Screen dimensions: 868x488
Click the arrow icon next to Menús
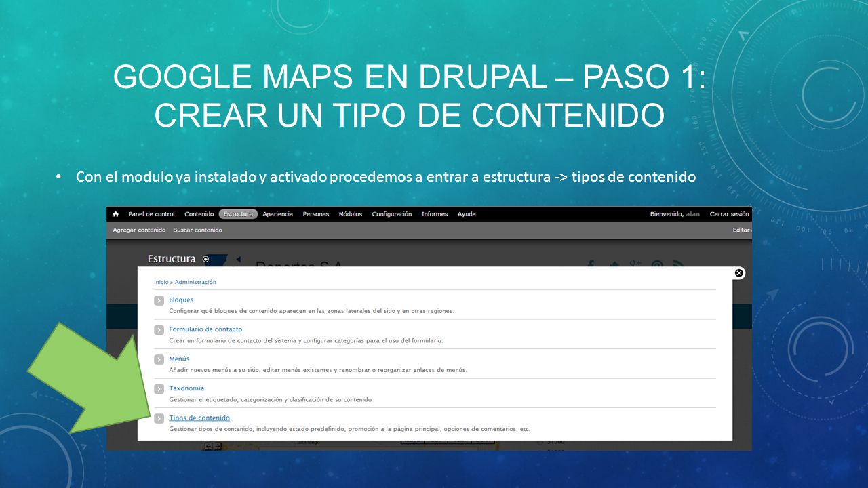point(159,359)
